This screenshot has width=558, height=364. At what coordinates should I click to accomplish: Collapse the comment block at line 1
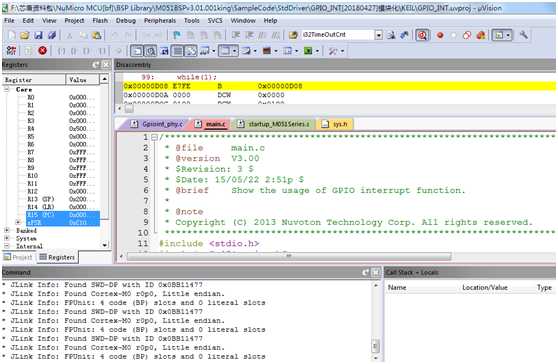point(154,137)
